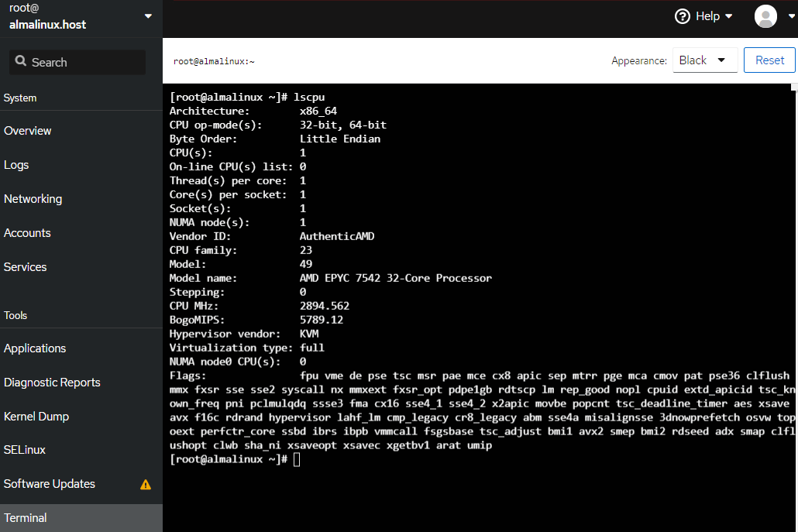Click the 'Appearance:' label
Viewport: 798px width, 532px height.
(638, 60)
